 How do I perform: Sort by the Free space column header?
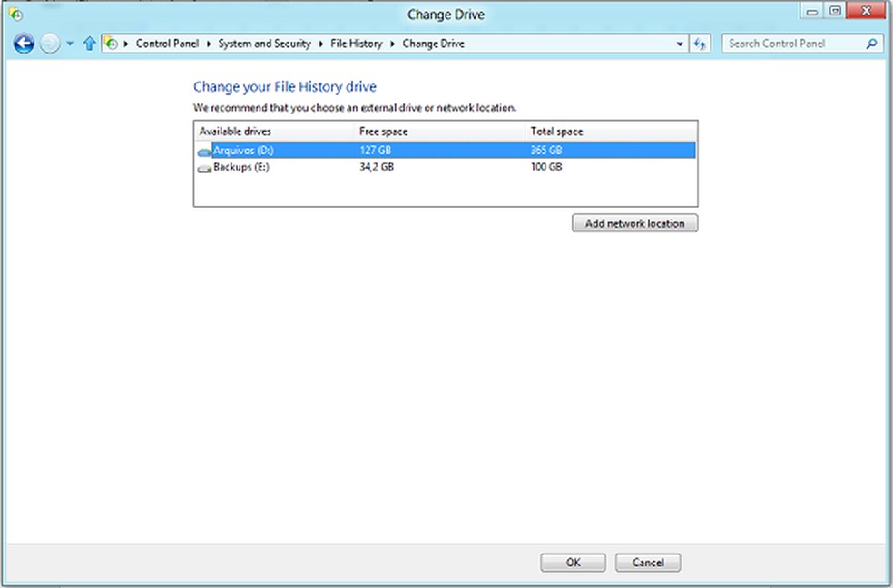tap(439, 132)
